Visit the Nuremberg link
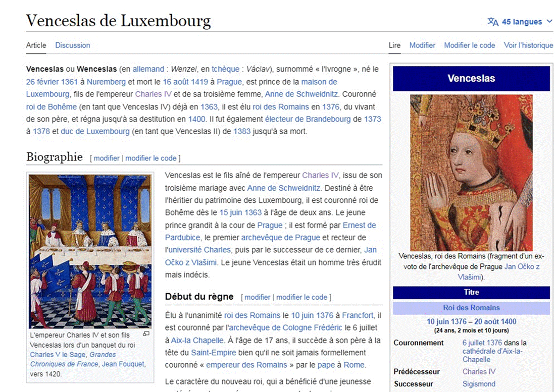The height and width of the screenshot is (392, 555). (x=106, y=82)
